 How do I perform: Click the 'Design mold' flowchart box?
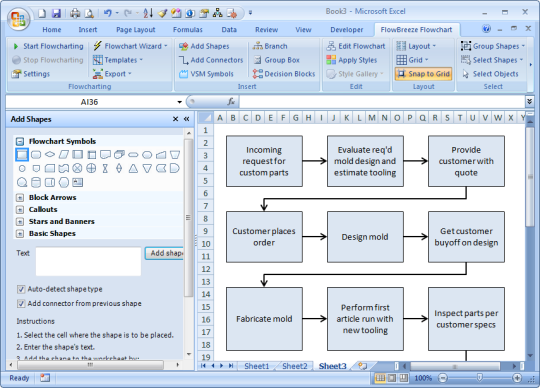pyautogui.click(x=365, y=237)
